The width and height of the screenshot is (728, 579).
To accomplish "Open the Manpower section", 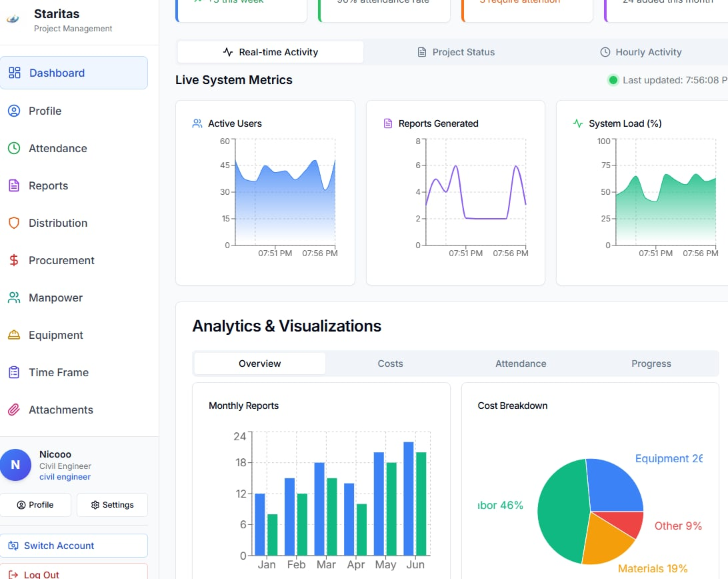I will coord(57,298).
